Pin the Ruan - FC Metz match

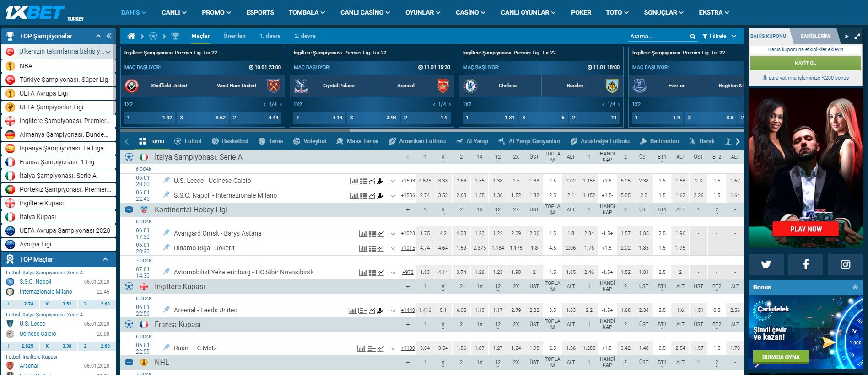167,348
